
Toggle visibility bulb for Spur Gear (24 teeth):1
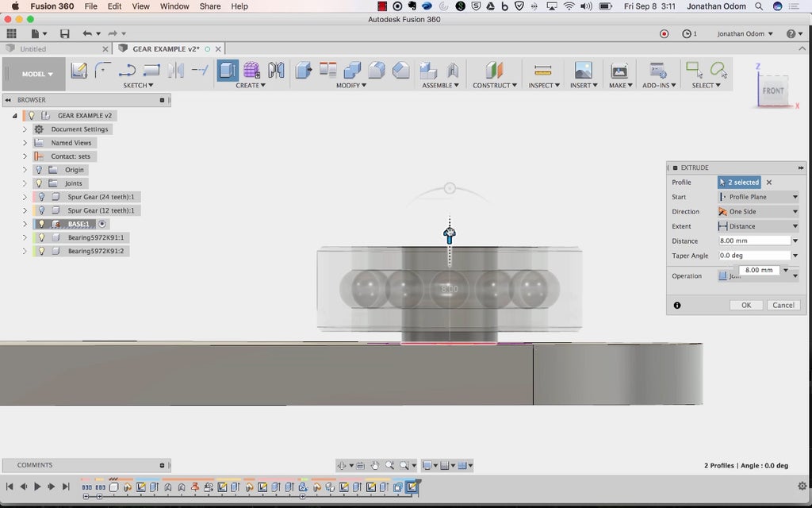click(42, 197)
